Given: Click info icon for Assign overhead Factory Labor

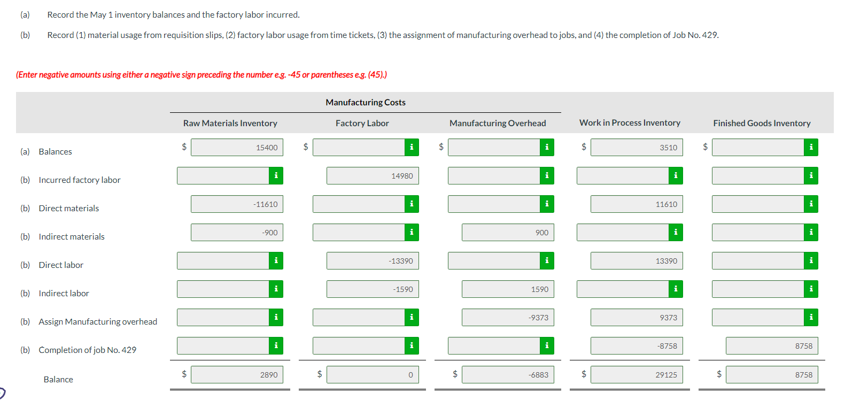Looking at the screenshot, I should click(x=412, y=317).
